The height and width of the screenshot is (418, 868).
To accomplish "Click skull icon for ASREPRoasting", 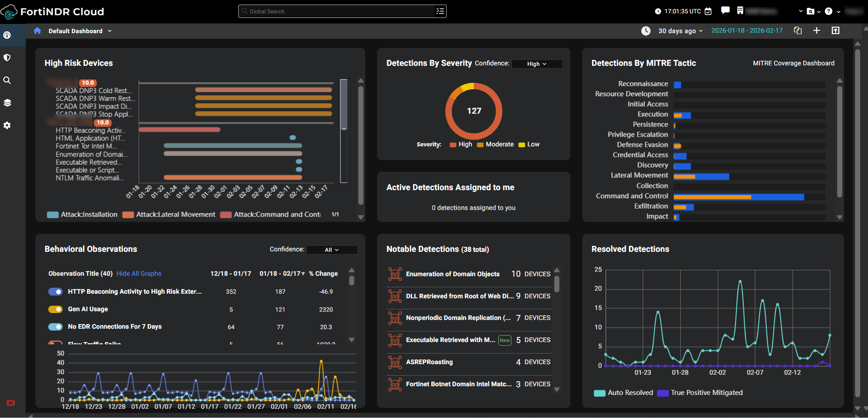I will tap(395, 362).
